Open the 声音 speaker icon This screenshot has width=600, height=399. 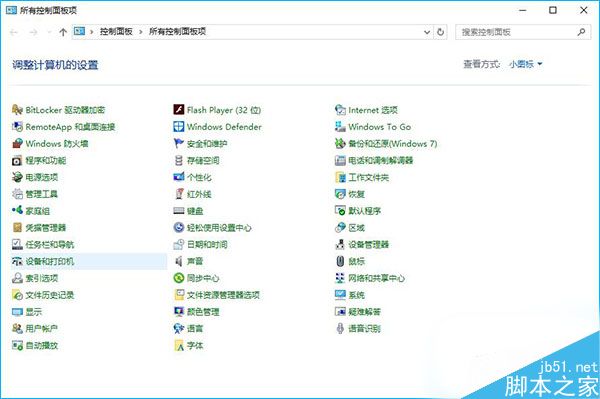pyautogui.click(x=179, y=261)
